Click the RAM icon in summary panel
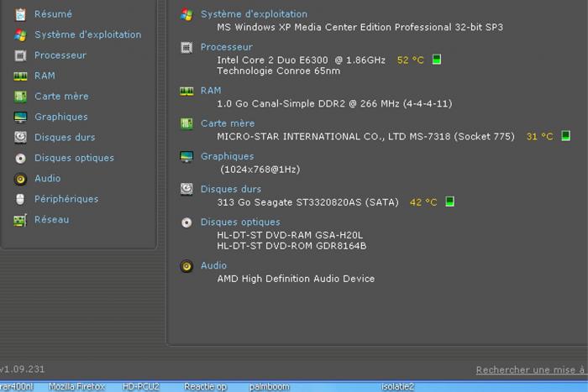The height and width of the screenshot is (392, 588). (186, 91)
